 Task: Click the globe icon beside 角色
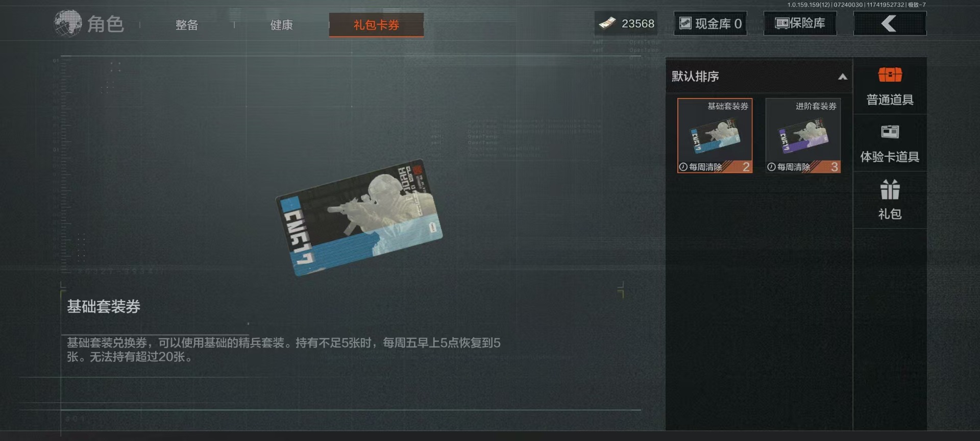(x=68, y=23)
